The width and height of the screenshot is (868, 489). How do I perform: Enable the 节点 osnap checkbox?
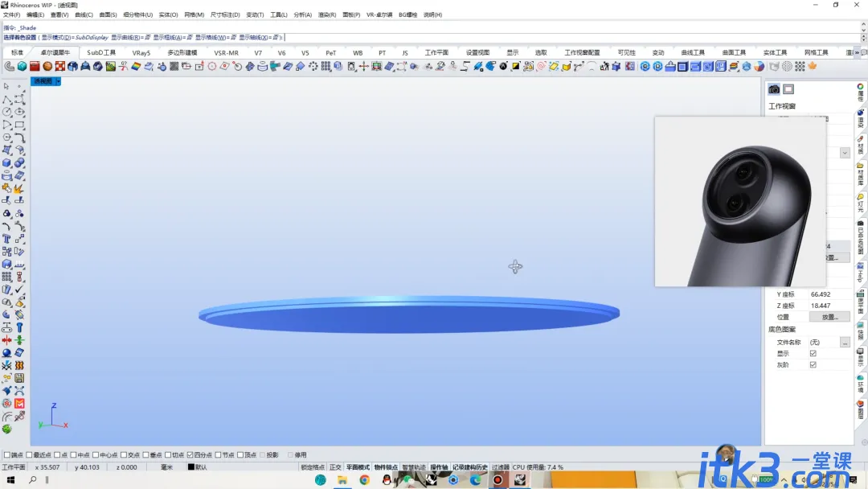(x=218, y=455)
